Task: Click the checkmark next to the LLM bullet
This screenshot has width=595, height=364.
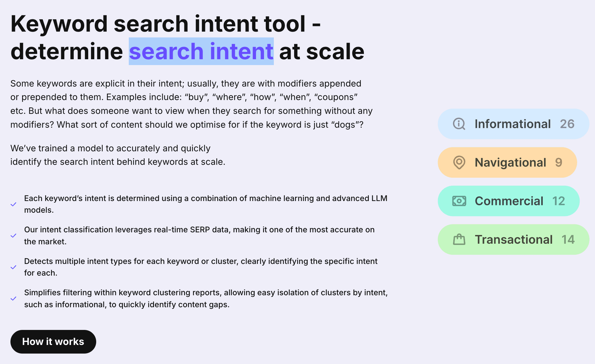Action: (14, 204)
